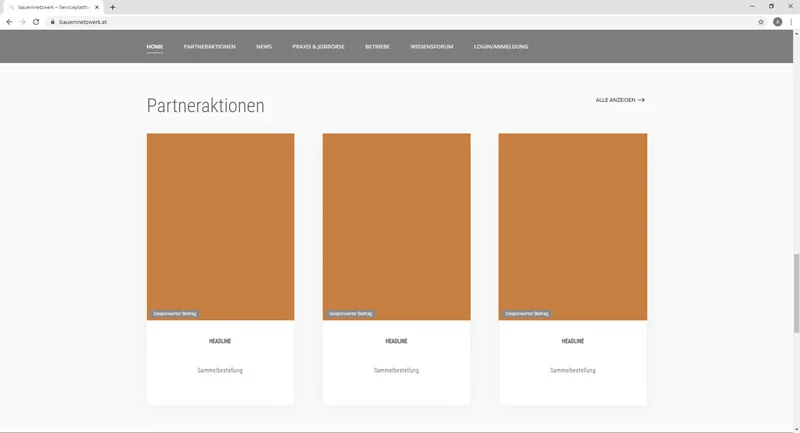The width and height of the screenshot is (800, 433).
Task: Go to HOME in the navigation
Action: 155,46
